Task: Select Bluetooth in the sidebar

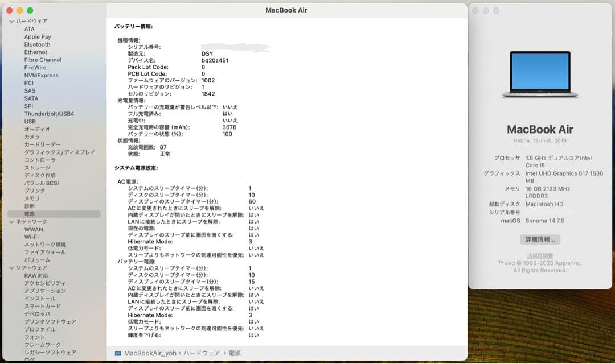Action: [x=36, y=44]
